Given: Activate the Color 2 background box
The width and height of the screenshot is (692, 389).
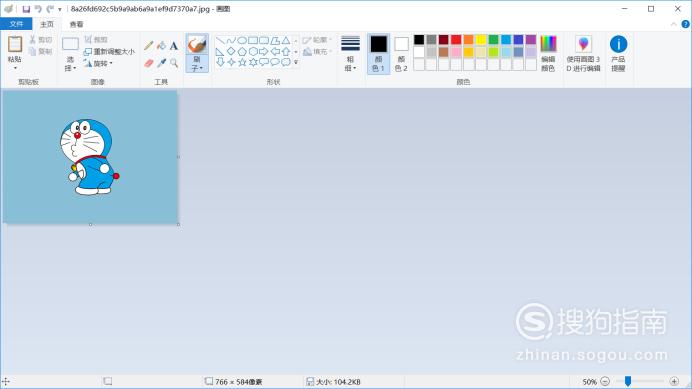Looking at the screenshot, I should tap(401, 53).
